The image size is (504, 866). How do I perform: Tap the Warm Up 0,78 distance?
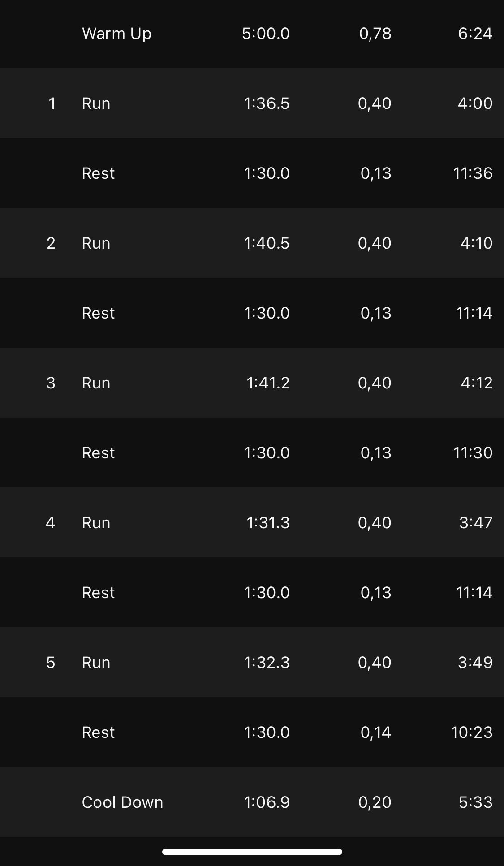pyautogui.click(x=375, y=34)
